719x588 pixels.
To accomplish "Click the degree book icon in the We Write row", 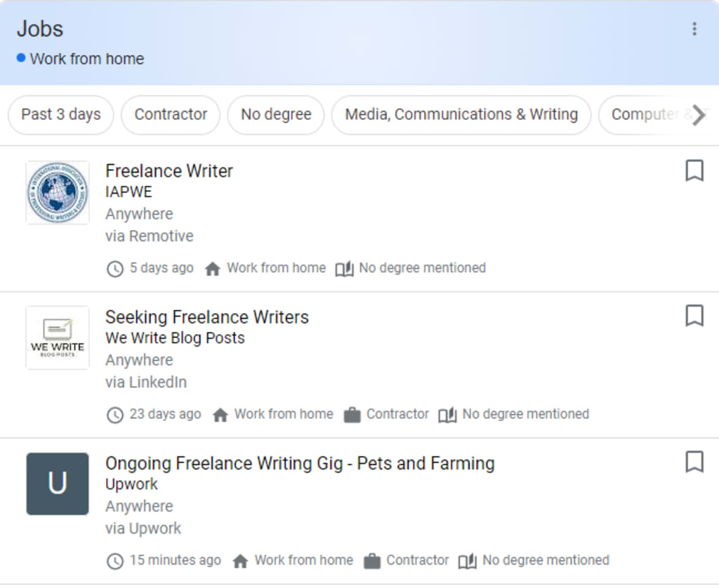I will coord(447,415).
